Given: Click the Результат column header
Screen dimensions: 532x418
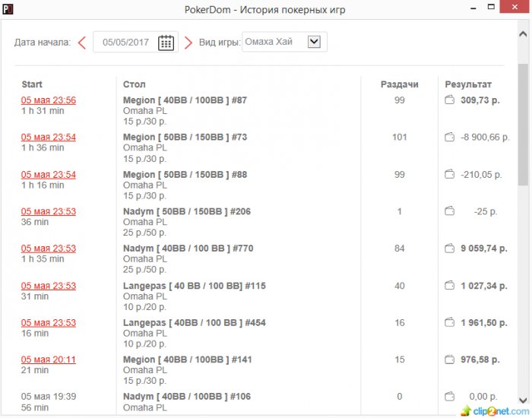Looking at the screenshot, I should pyautogui.click(x=468, y=84).
